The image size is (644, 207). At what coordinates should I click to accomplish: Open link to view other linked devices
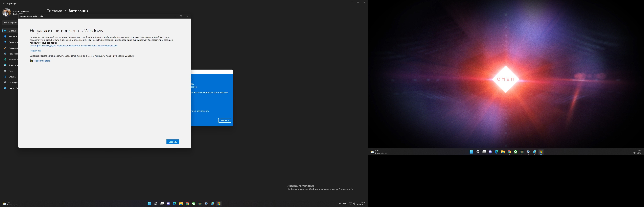click(73, 46)
